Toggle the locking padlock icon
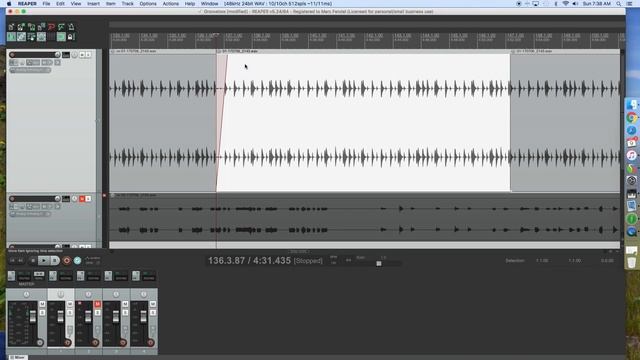Image resolution: width=640 pixels, height=360 pixels. 71,37
